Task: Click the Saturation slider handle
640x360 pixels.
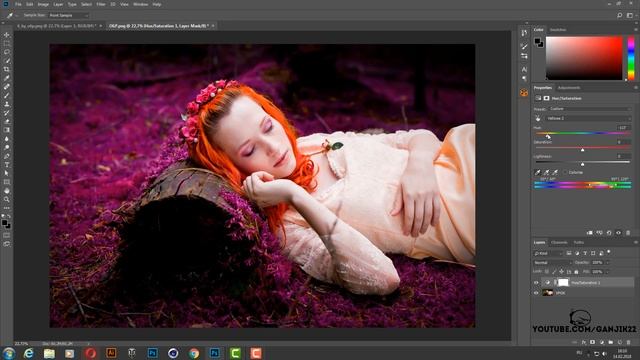Action: click(582, 150)
